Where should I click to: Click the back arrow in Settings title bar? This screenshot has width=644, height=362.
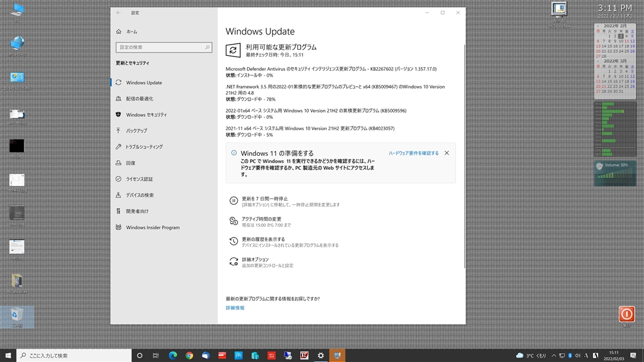[x=118, y=13]
